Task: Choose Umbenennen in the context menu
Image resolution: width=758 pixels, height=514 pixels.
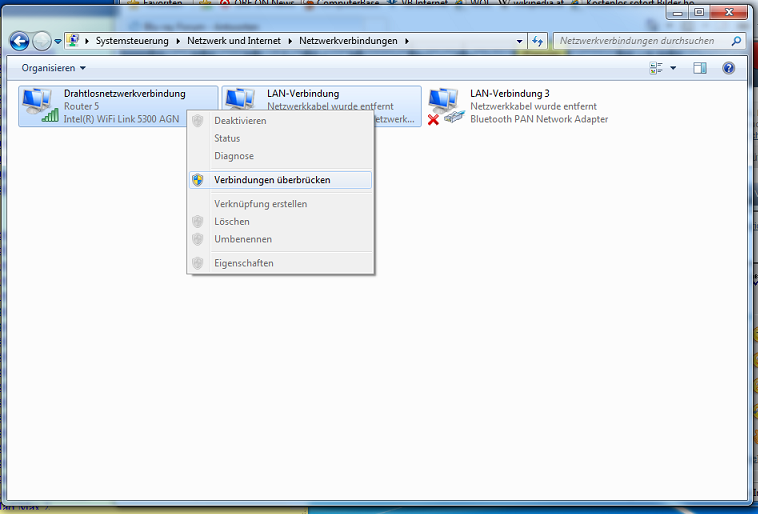Action: pos(280,239)
